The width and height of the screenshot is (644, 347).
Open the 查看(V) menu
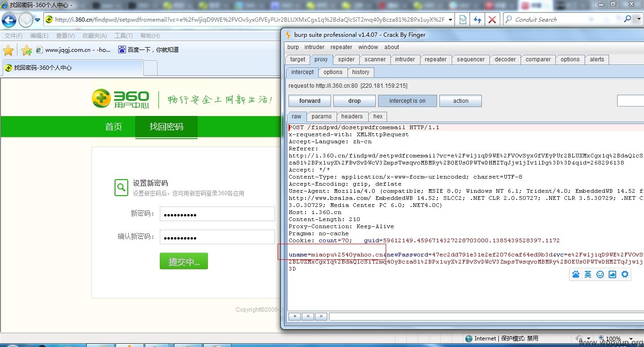click(65, 36)
